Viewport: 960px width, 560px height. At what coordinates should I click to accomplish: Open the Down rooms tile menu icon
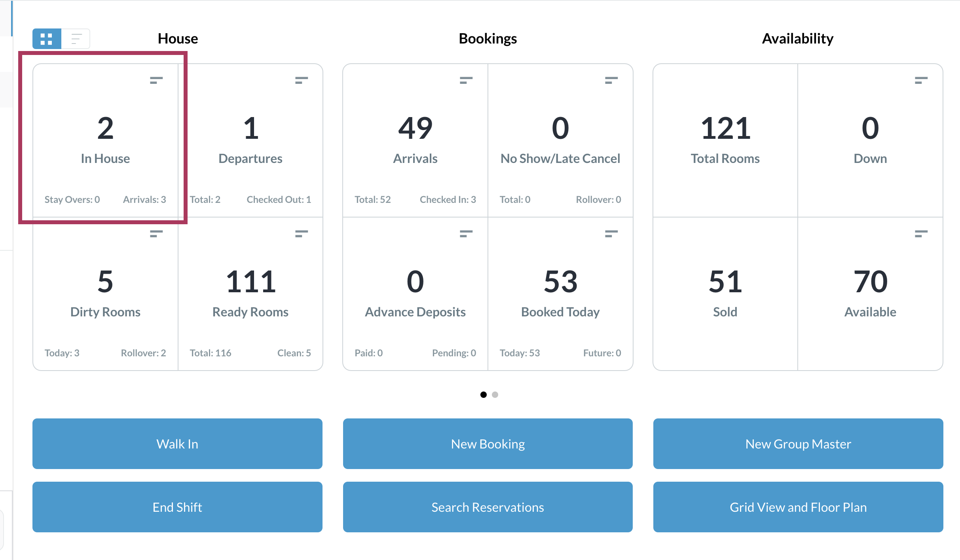point(921,80)
